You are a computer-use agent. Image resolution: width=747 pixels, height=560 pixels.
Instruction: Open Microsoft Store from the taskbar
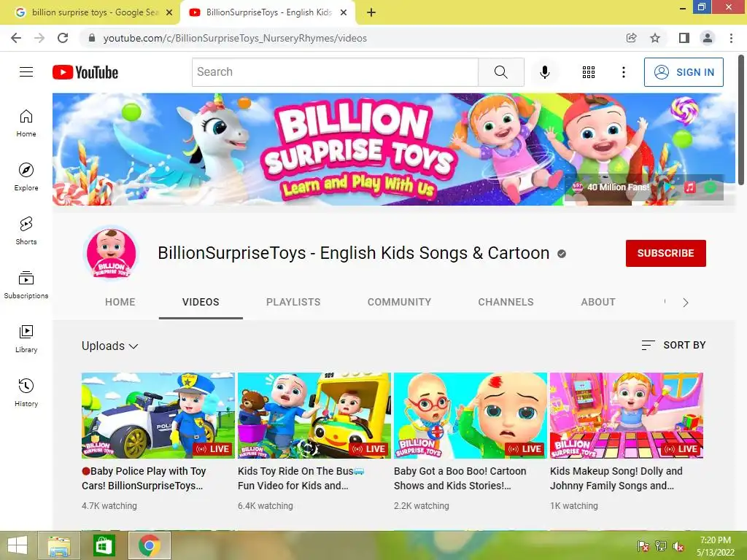click(x=104, y=545)
